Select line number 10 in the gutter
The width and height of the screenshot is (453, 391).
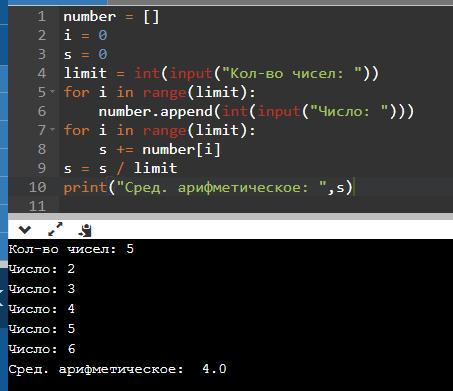point(38,187)
